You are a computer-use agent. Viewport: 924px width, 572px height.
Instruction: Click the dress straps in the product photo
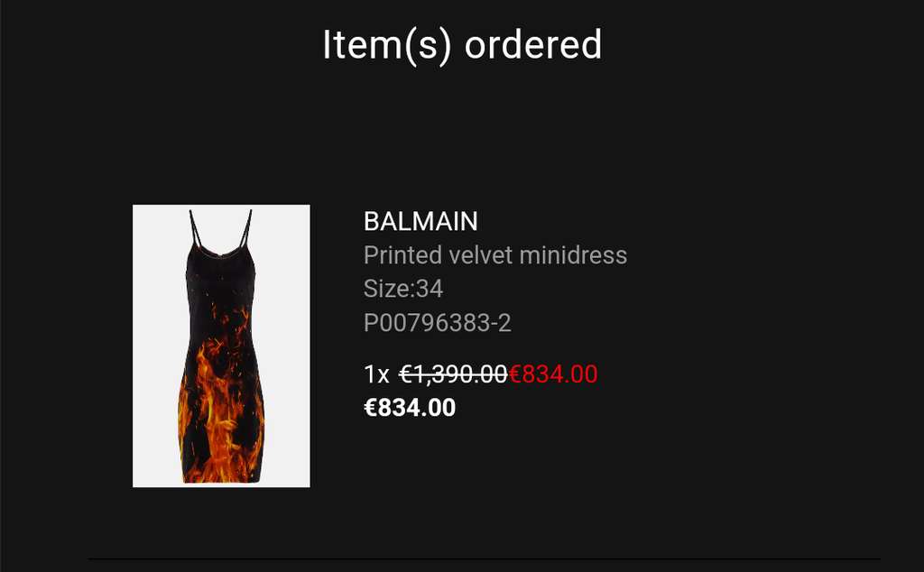point(221,230)
